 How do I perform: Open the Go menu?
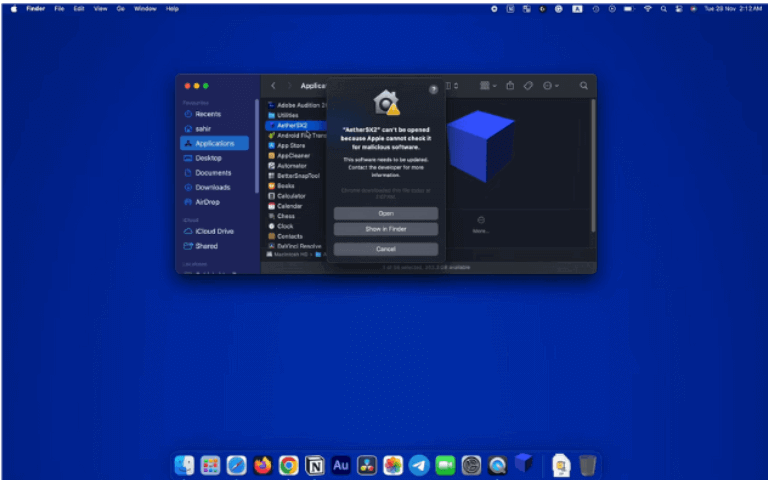pos(120,9)
